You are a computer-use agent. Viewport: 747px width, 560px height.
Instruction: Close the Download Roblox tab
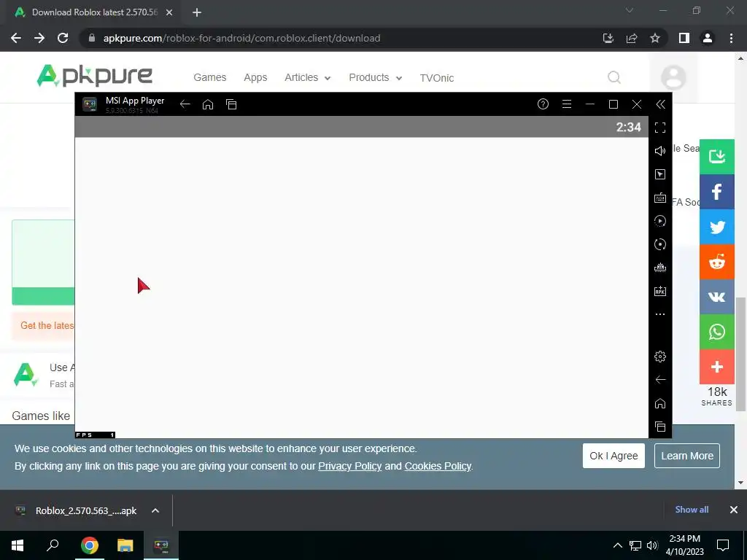click(x=169, y=12)
